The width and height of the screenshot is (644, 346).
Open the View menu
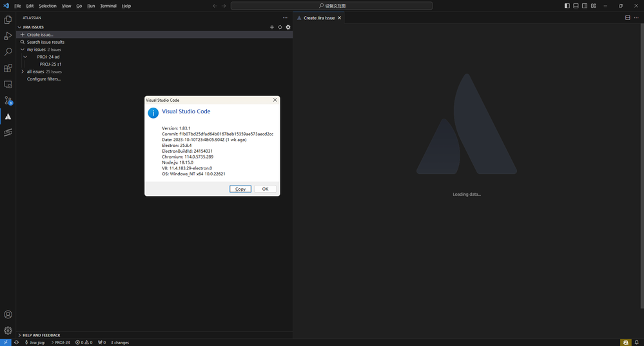point(66,6)
